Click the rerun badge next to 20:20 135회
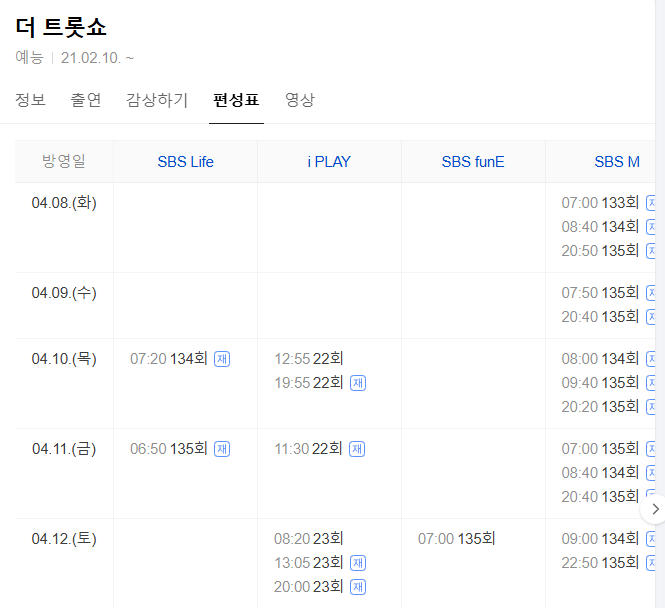Screen dimensions: 665x608 (651, 407)
